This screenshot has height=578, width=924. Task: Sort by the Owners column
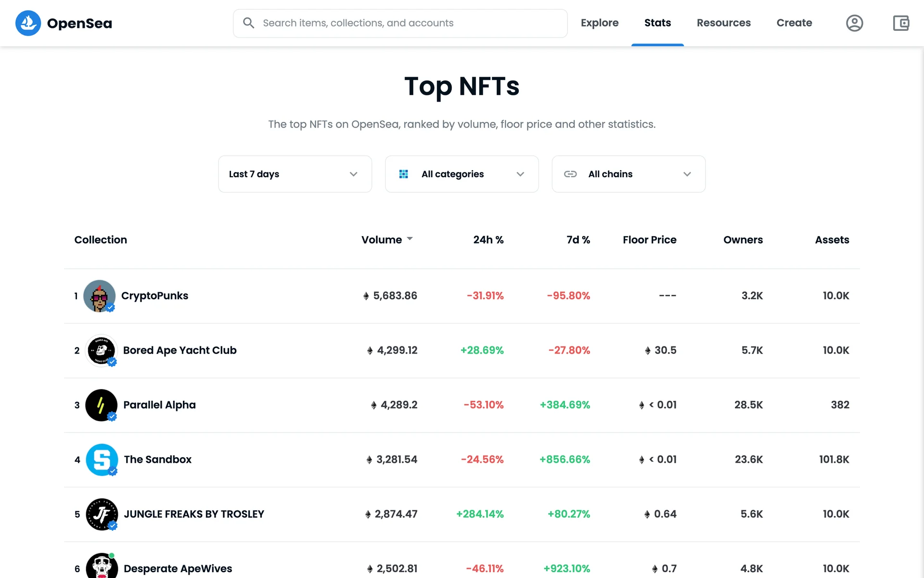click(743, 240)
